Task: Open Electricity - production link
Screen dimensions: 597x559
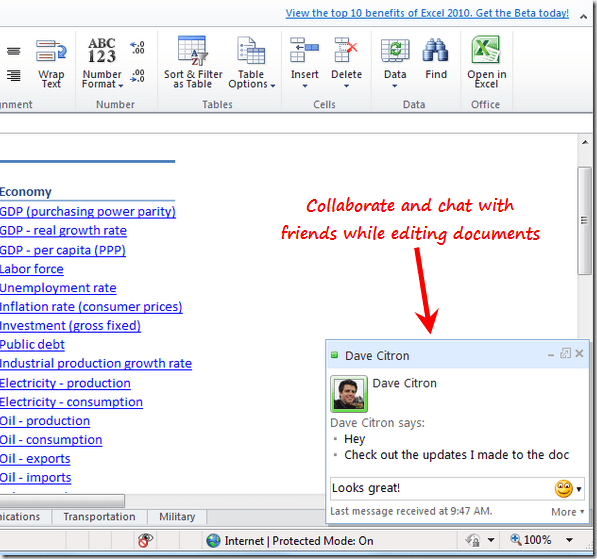Action: coord(65,383)
